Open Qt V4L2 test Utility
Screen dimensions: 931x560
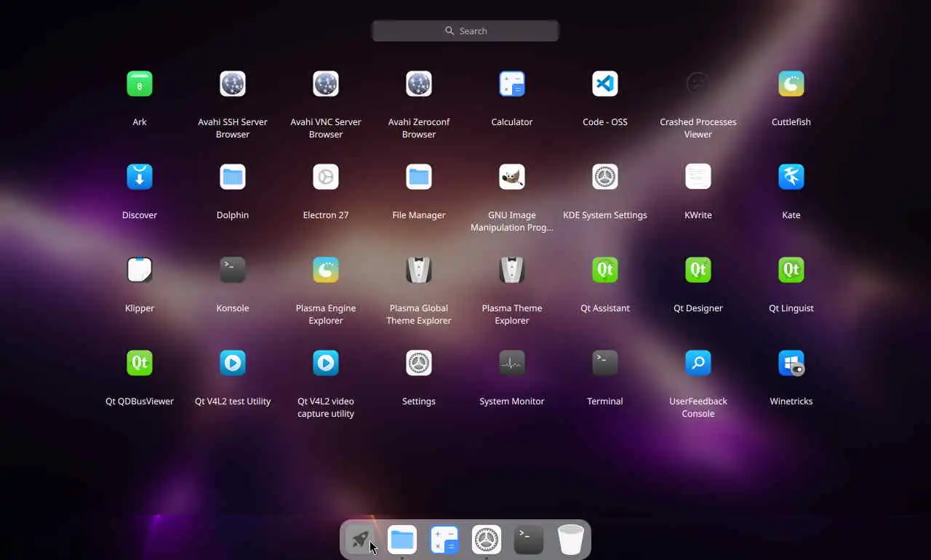(233, 363)
